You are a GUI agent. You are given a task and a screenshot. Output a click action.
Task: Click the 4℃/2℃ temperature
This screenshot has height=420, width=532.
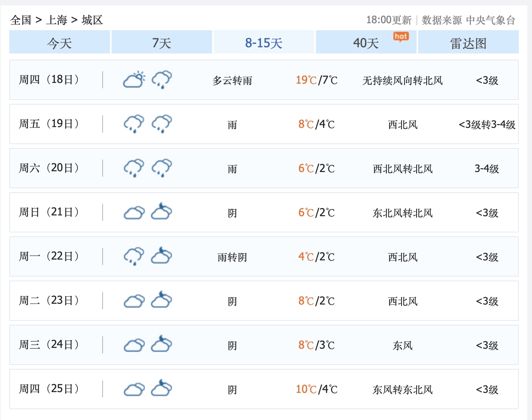tap(317, 257)
